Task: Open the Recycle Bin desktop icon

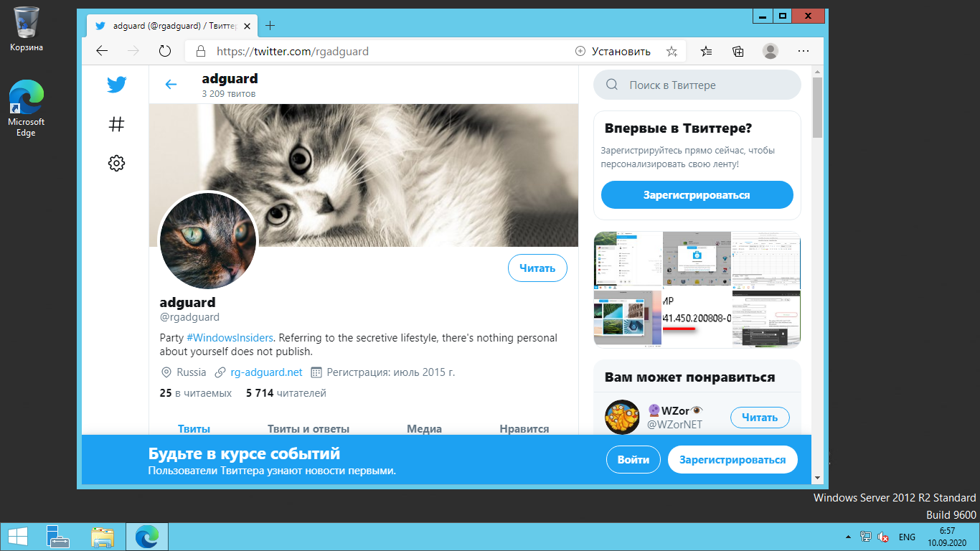Action: point(27,29)
